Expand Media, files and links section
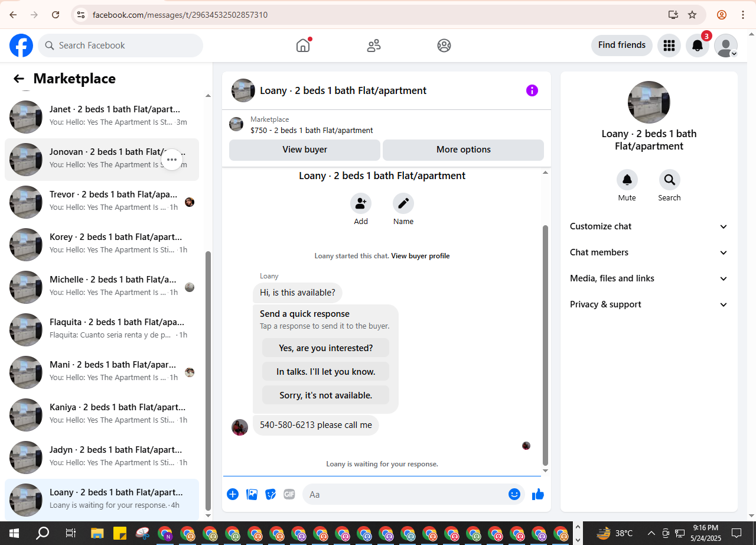The width and height of the screenshot is (756, 545). [x=649, y=278]
